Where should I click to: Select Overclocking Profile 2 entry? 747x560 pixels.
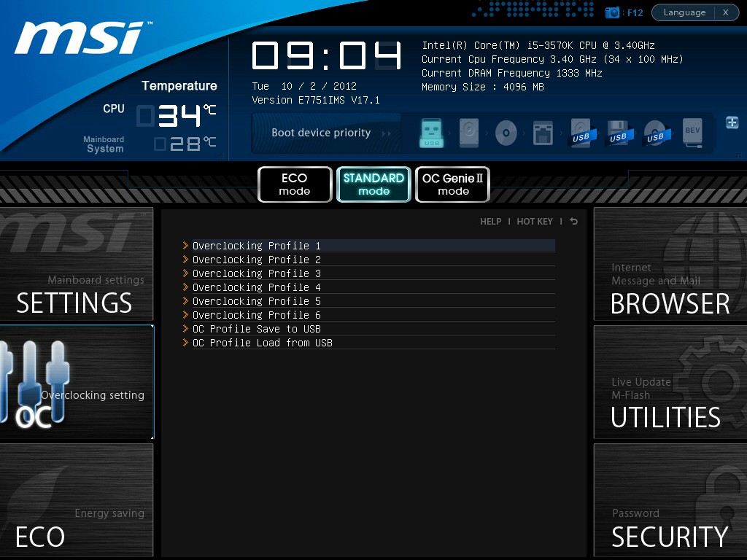tap(373, 259)
